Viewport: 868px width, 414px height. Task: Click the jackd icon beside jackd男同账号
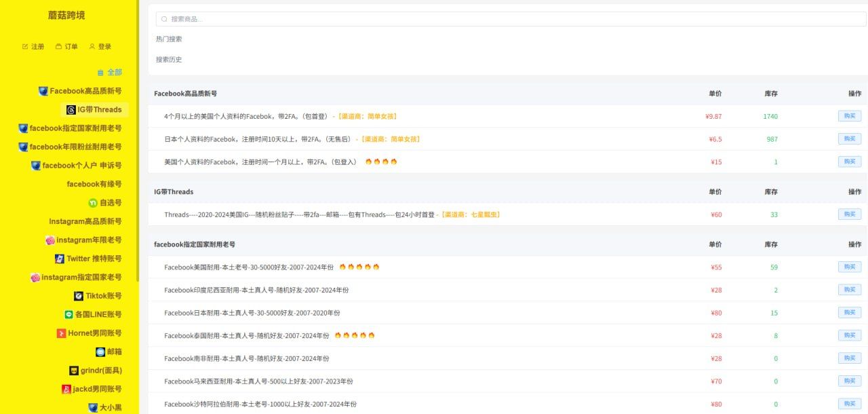click(66, 390)
